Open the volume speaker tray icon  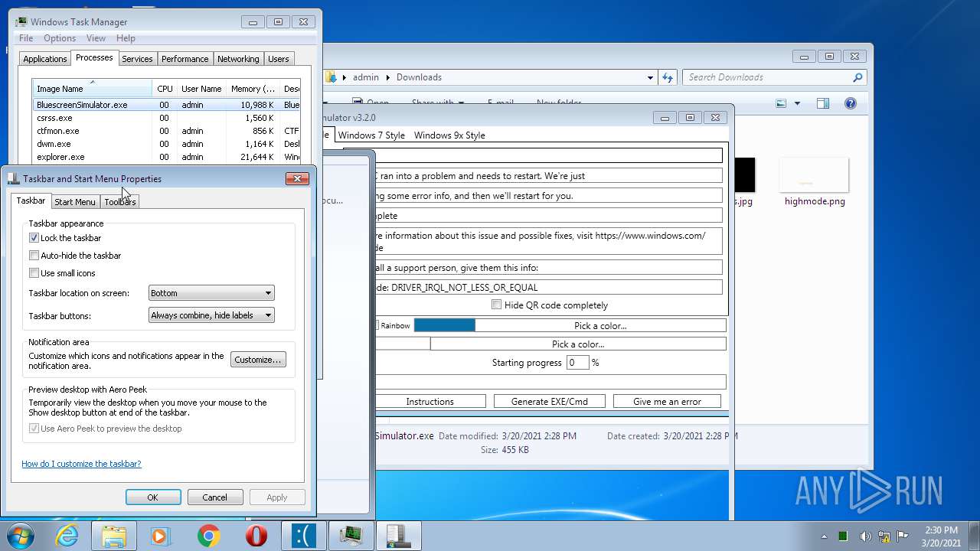coord(864,536)
